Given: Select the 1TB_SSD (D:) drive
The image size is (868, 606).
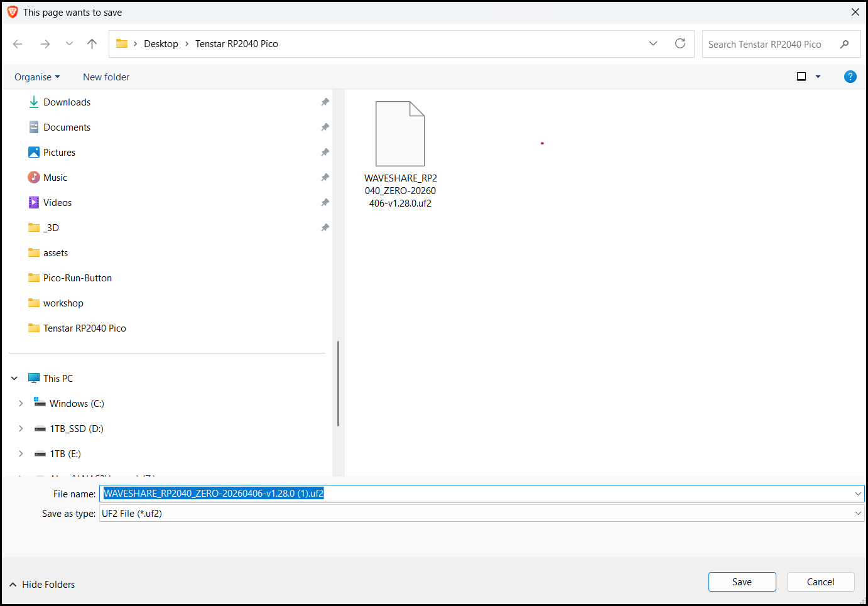Looking at the screenshot, I should coord(77,429).
